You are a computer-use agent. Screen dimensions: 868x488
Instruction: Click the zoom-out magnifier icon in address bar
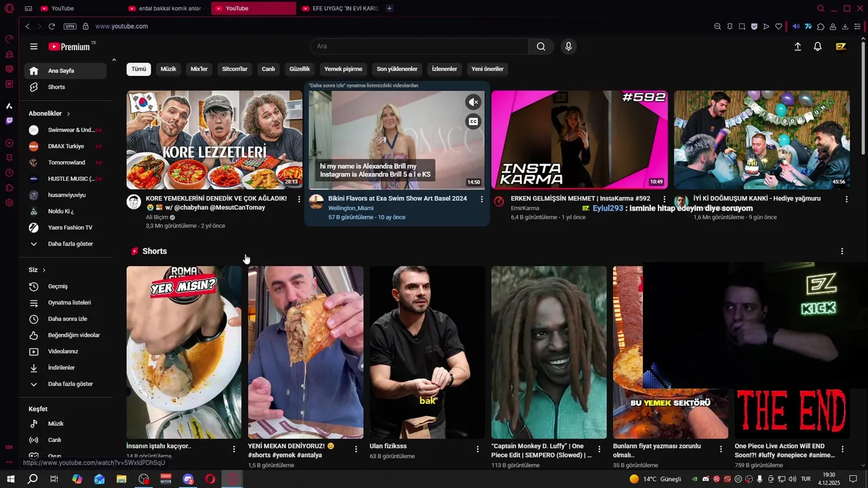717,26
